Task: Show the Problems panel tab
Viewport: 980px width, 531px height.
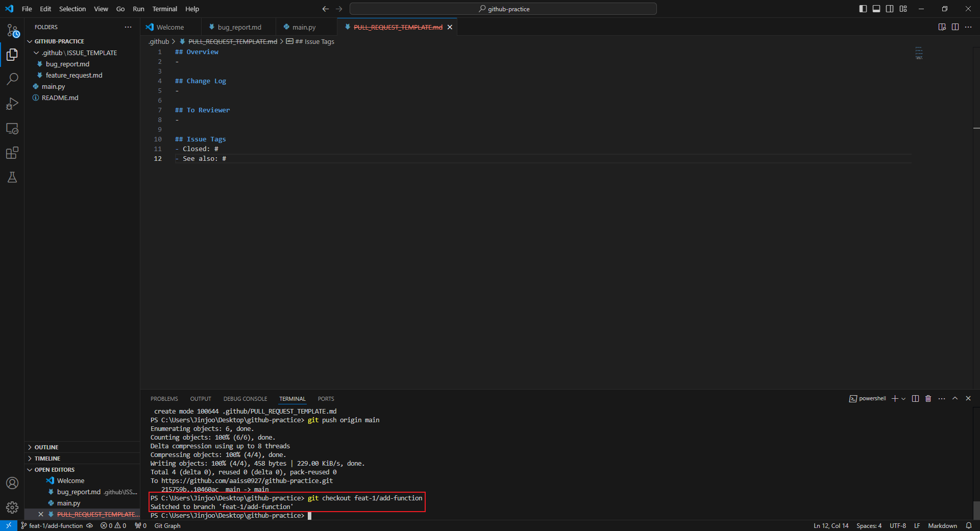Action: 164,399
